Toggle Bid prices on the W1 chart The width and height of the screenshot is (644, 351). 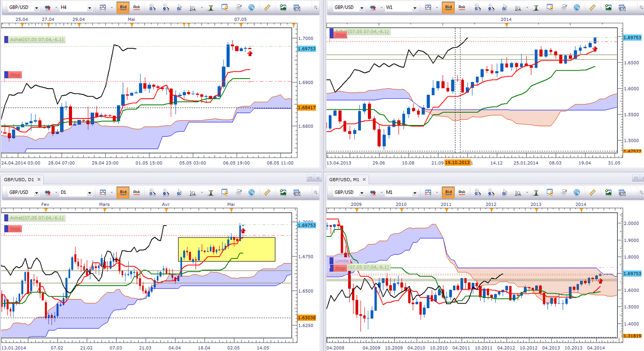tap(448, 7)
